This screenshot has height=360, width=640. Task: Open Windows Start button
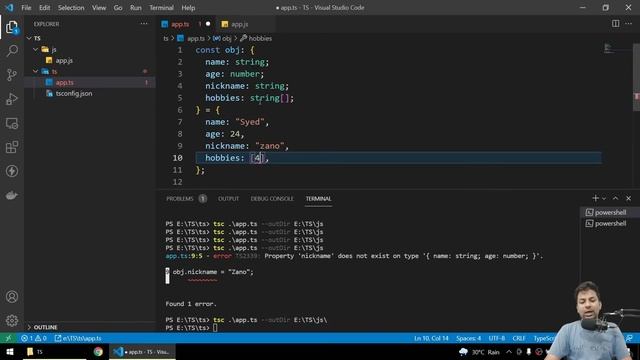[9, 352]
